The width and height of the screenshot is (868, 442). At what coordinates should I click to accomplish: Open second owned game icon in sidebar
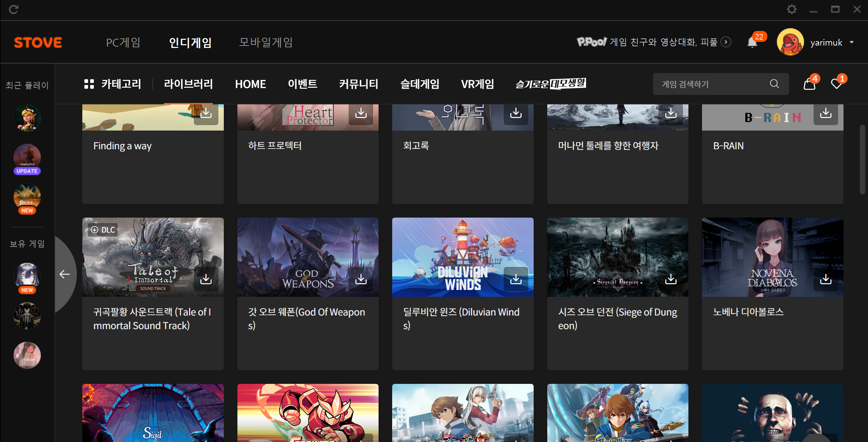point(27,316)
